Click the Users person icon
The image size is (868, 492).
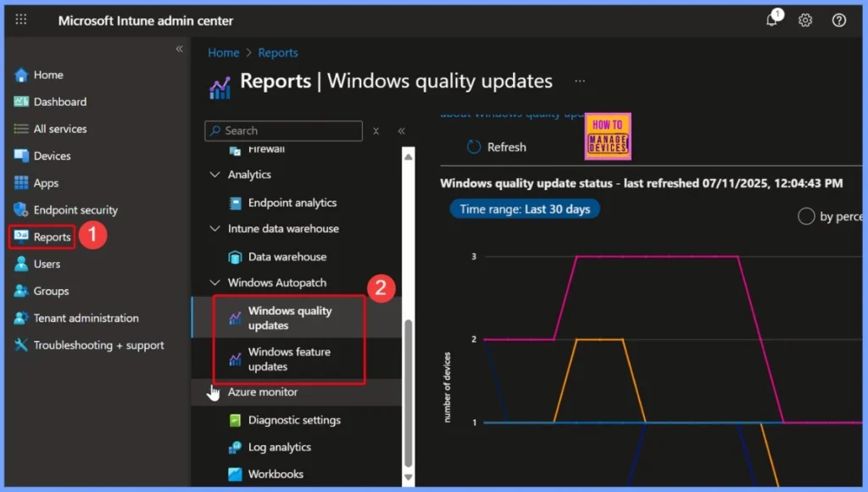coord(21,264)
